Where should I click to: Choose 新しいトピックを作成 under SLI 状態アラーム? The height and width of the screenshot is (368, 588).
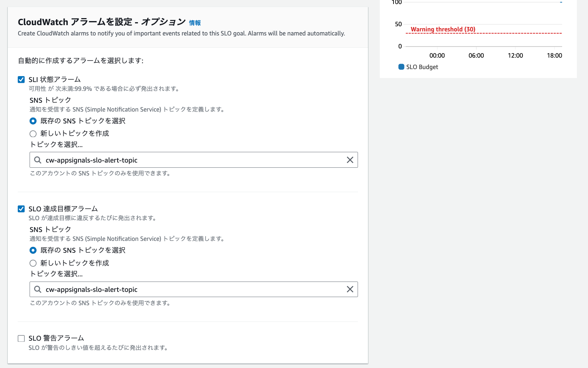coord(33,134)
